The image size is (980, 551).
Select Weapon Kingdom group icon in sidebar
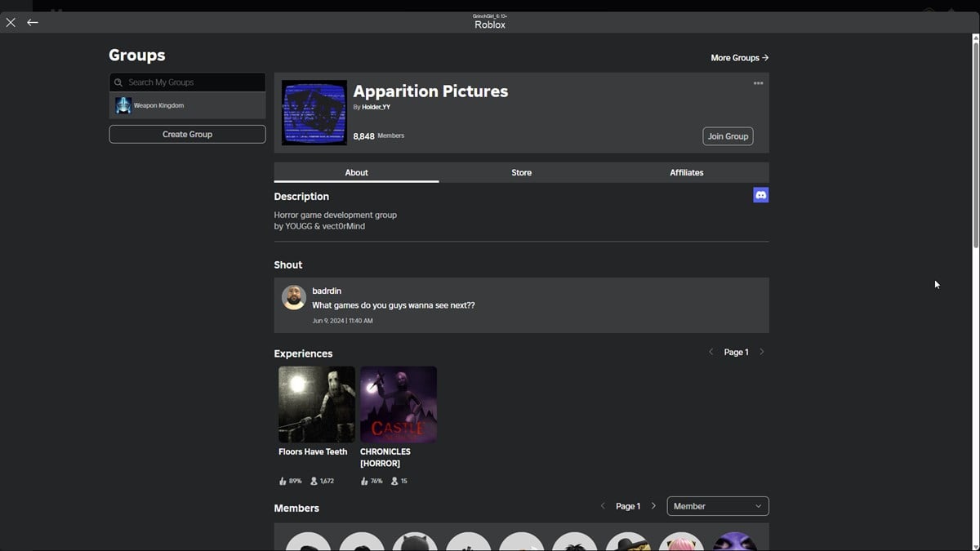[x=123, y=105]
